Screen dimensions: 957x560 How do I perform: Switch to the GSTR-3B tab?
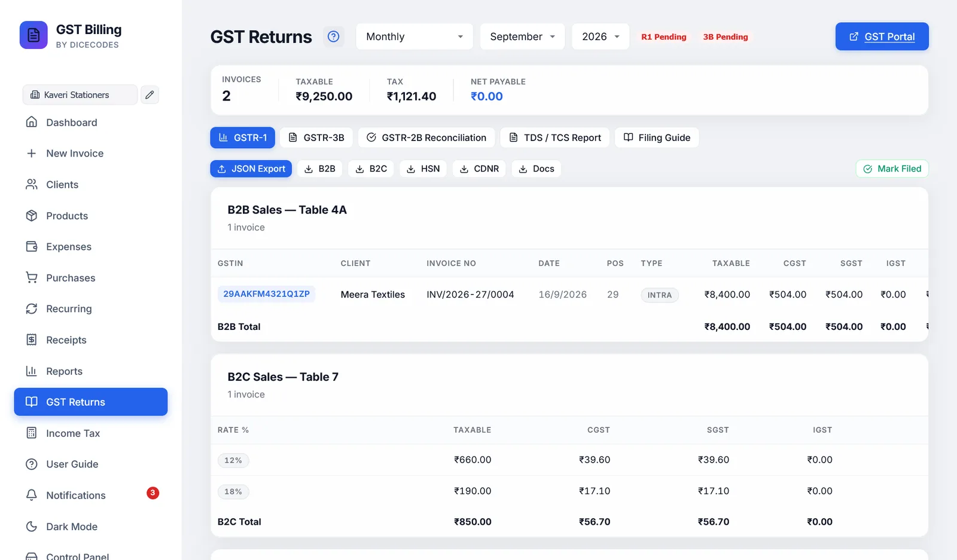click(316, 137)
